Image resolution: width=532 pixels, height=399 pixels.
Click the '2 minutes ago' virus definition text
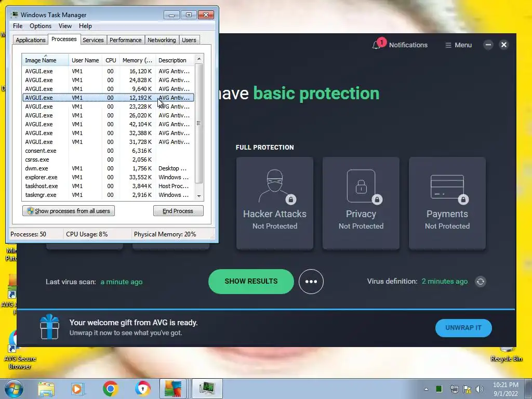pos(445,281)
